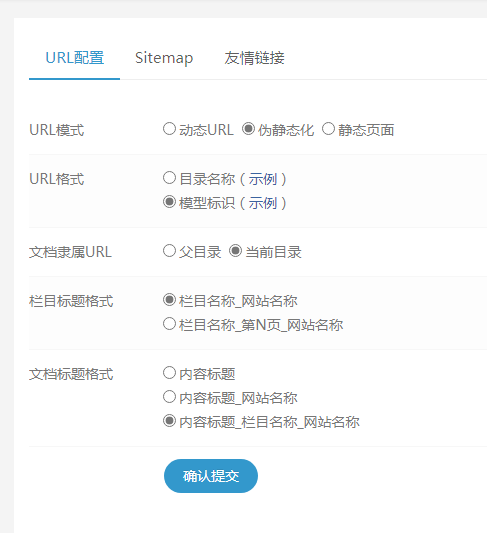Select 内容标题_栏目名称_网站名称 option
Image resolution: width=487 pixels, height=533 pixels.
[x=169, y=421]
